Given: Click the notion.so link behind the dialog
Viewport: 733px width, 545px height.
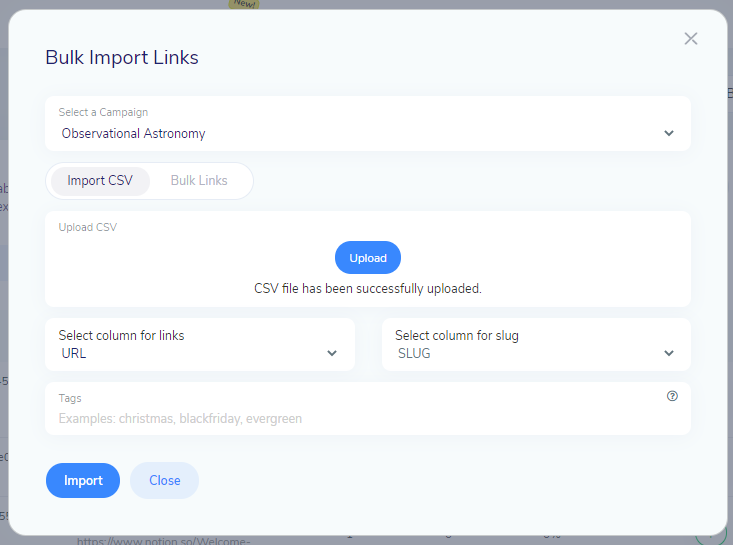Looking at the screenshot, I should click(x=165, y=541).
